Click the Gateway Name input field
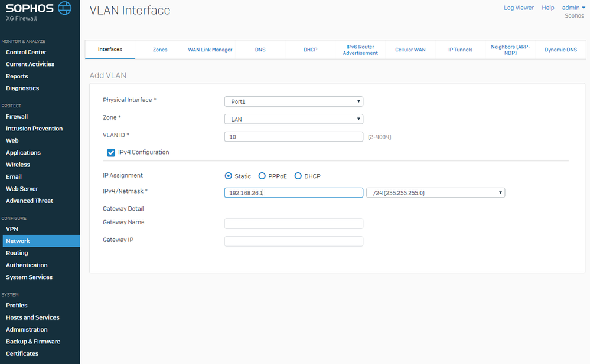 (294, 224)
